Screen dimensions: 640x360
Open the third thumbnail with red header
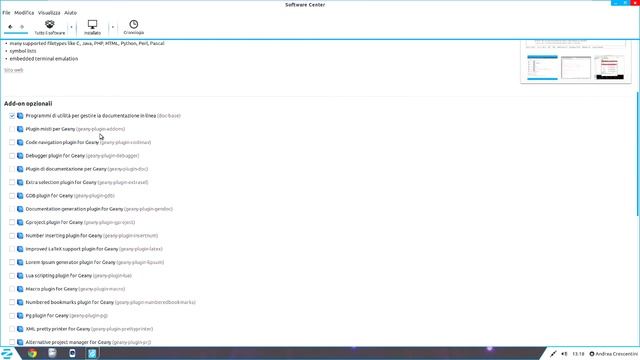[x=609, y=68]
